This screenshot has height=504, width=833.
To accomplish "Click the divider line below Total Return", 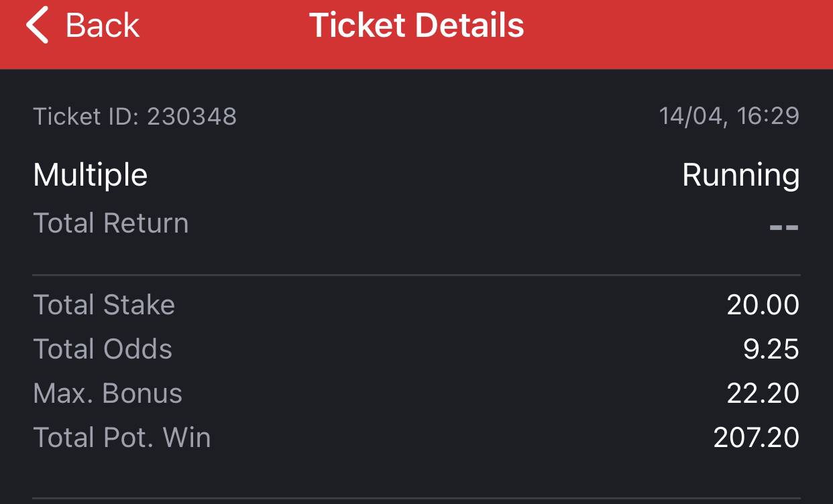I will [416, 275].
